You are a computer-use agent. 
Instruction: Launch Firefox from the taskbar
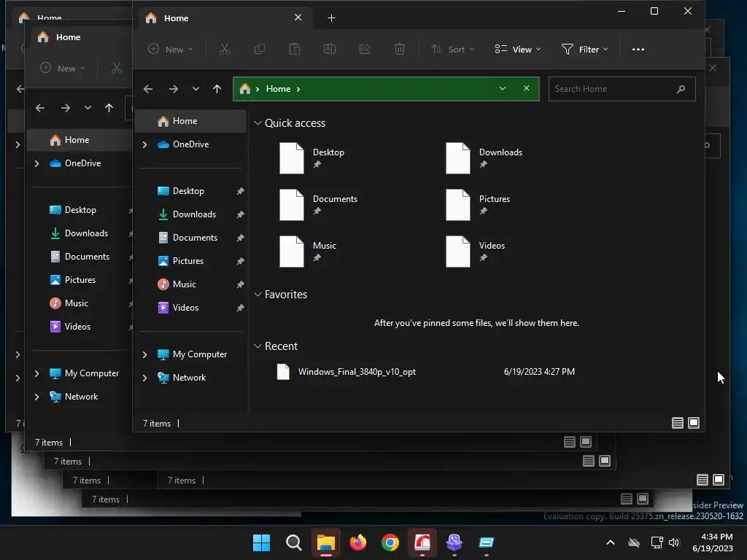[x=358, y=542]
